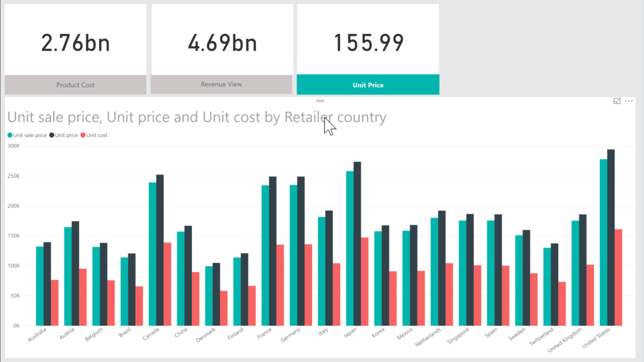Grab the chart's drag handle grip
This screenshot has height=362, width=644.
pyautogui.click(x=320, y=101)
